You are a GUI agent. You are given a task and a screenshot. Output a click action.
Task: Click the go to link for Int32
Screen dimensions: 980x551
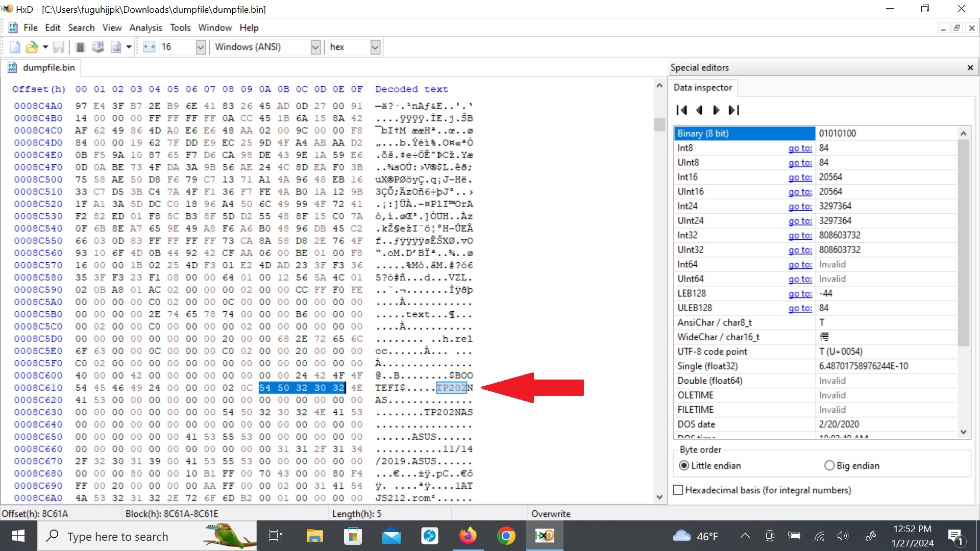pos(800,235)
